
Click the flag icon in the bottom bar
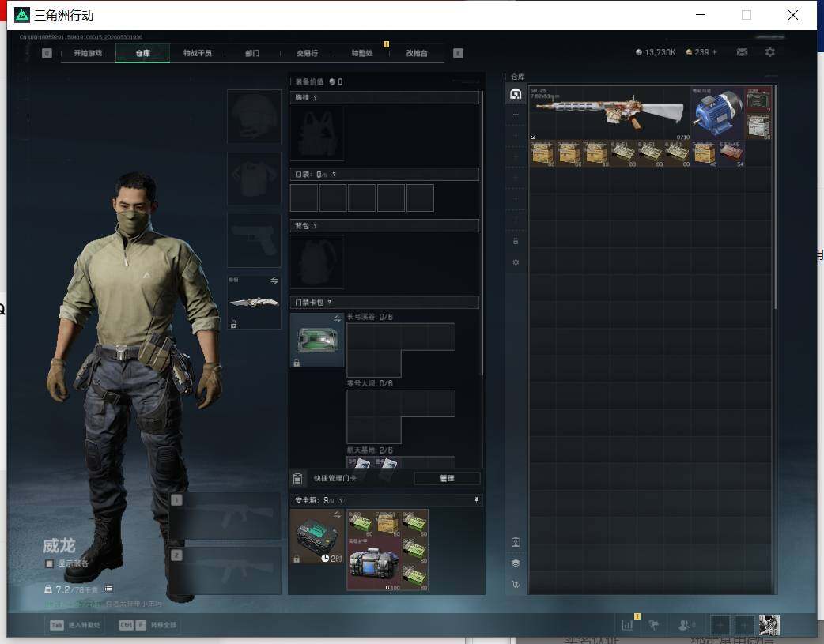(x=654, y=625)
